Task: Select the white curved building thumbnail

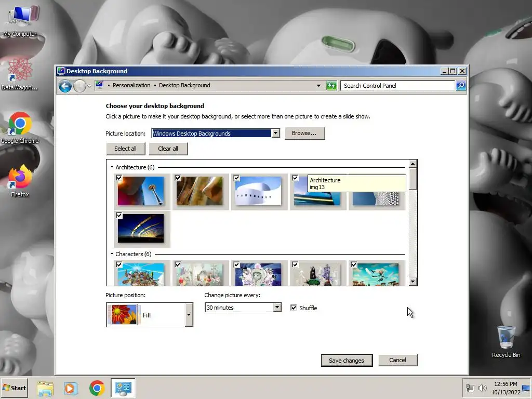Action: click(258, 191)
